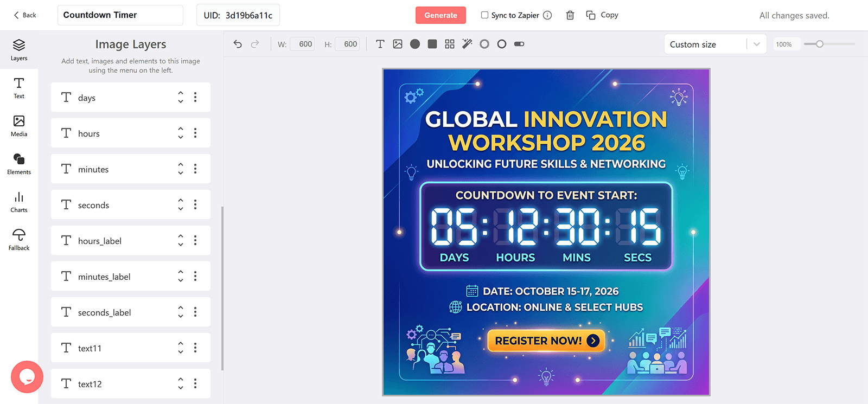Open the Text sidebar panel
This screenshot has height=404, width=868.
(19, 88)
